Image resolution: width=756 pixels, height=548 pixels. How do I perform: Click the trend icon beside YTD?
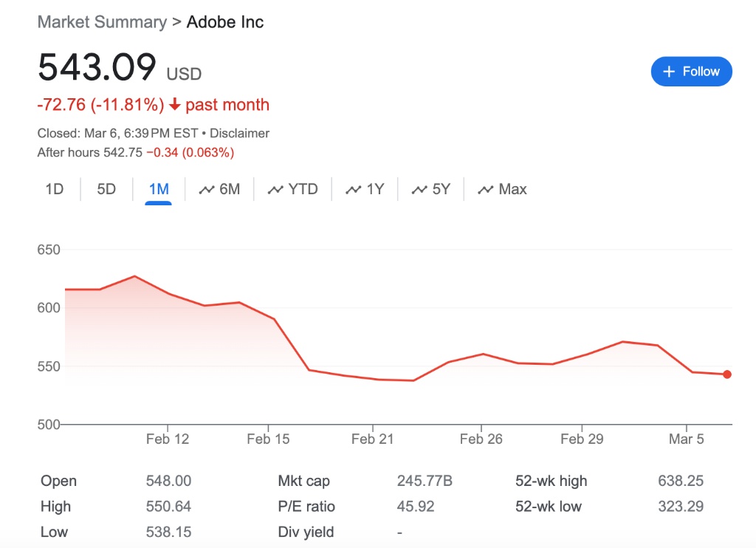tap(275, 190)
